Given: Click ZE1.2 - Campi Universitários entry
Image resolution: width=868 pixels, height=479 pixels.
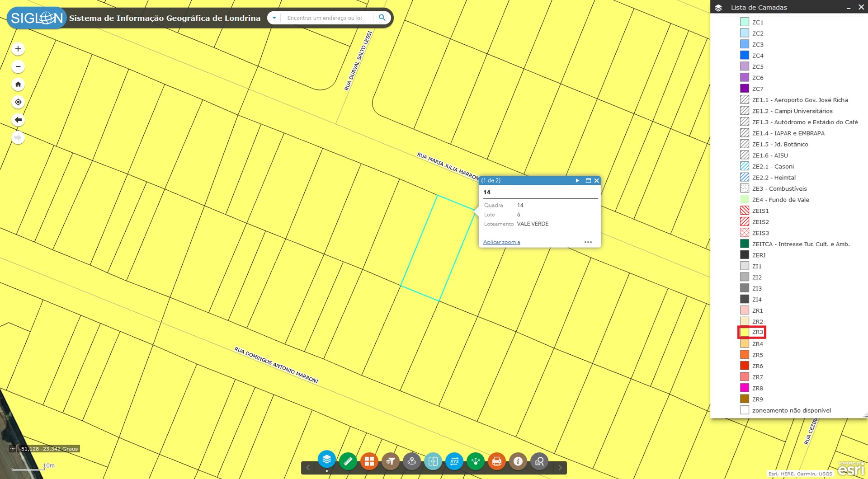Looking at the screenshot, I should click(792, 111).
